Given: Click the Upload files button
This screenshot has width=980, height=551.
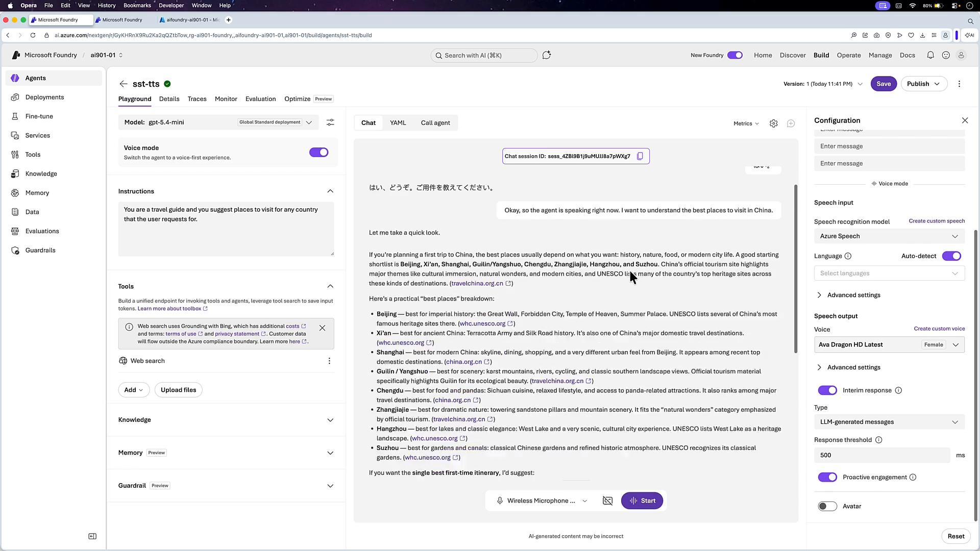Looking at the screenshot, I should point(179,390).
